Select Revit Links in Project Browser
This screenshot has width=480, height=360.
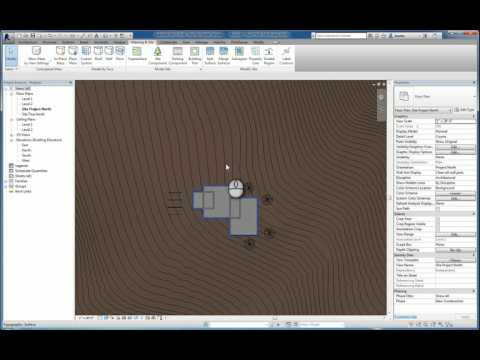click(x=23, y=191)
